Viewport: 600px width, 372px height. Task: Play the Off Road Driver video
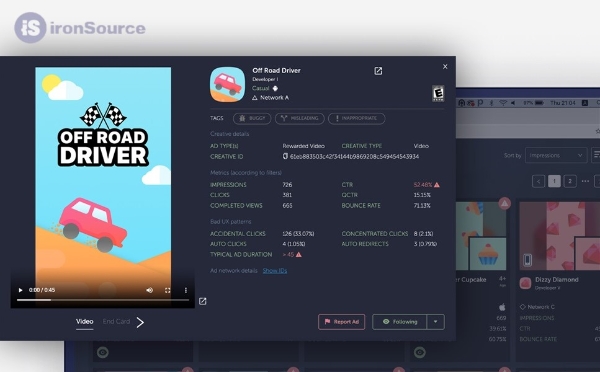20,290
